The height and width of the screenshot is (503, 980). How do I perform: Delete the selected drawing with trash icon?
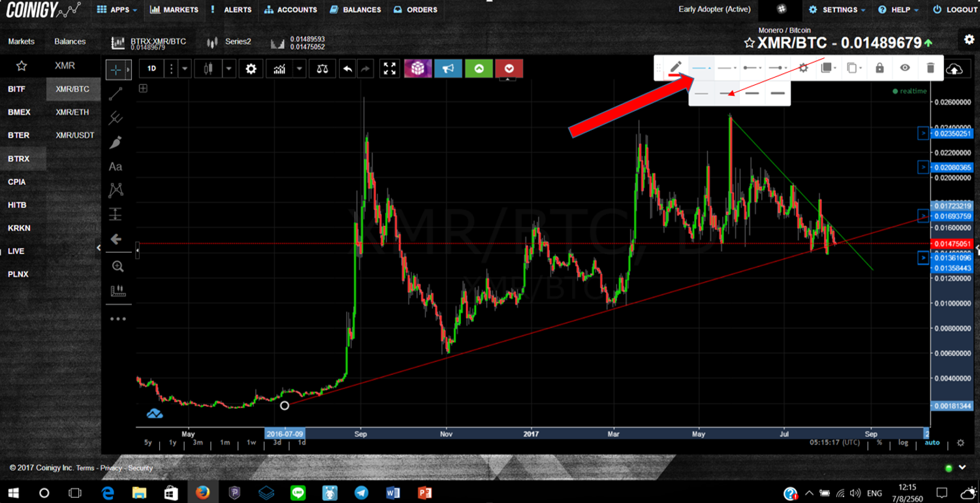pyautogui.click(x=930, y=67)
